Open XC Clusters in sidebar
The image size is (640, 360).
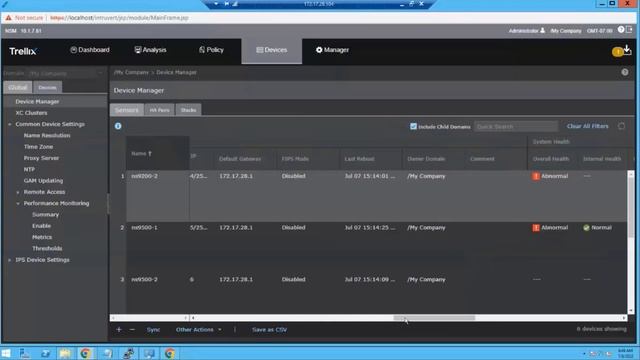(x=31, y=113)
